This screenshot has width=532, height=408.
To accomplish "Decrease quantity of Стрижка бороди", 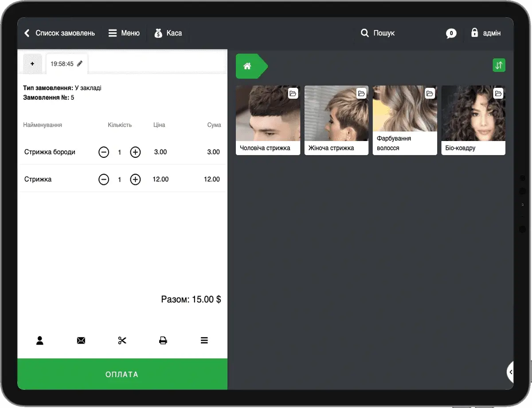I will coord(104,152).
